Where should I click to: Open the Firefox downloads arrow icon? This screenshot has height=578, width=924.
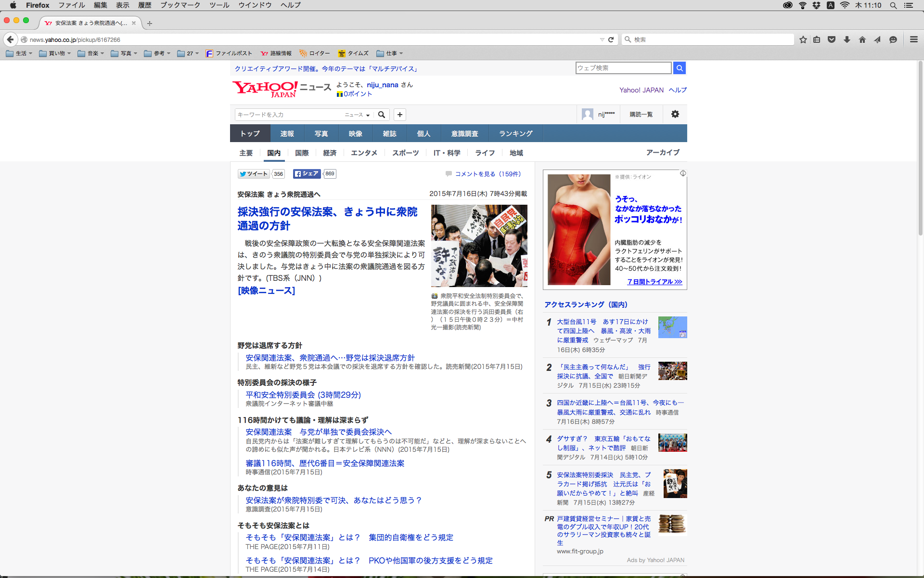pos(847,39)
